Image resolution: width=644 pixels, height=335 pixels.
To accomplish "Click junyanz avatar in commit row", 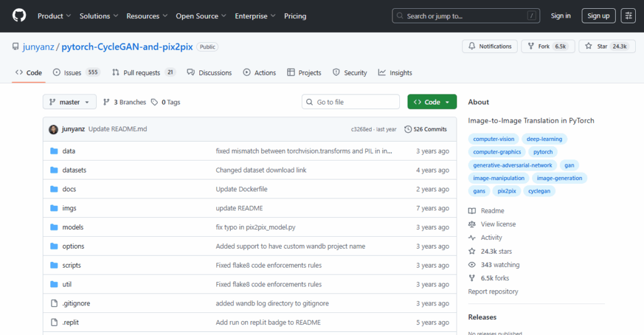I will [x=53, y=130].
